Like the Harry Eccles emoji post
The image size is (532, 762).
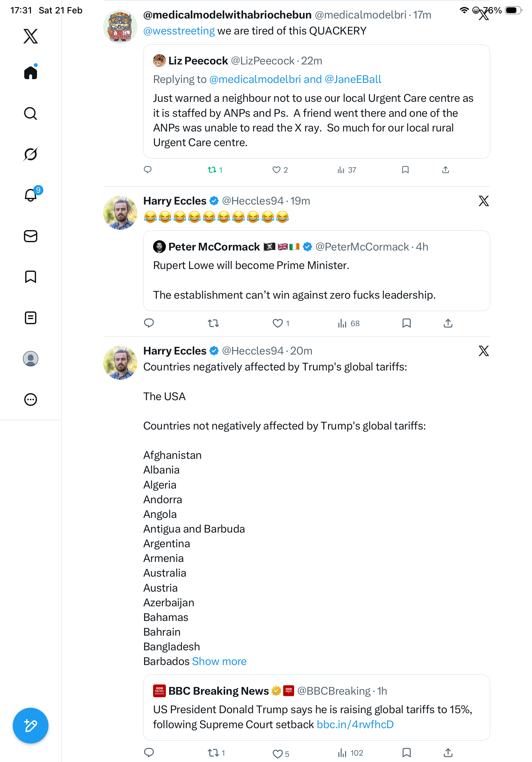[x=277, y=323]
